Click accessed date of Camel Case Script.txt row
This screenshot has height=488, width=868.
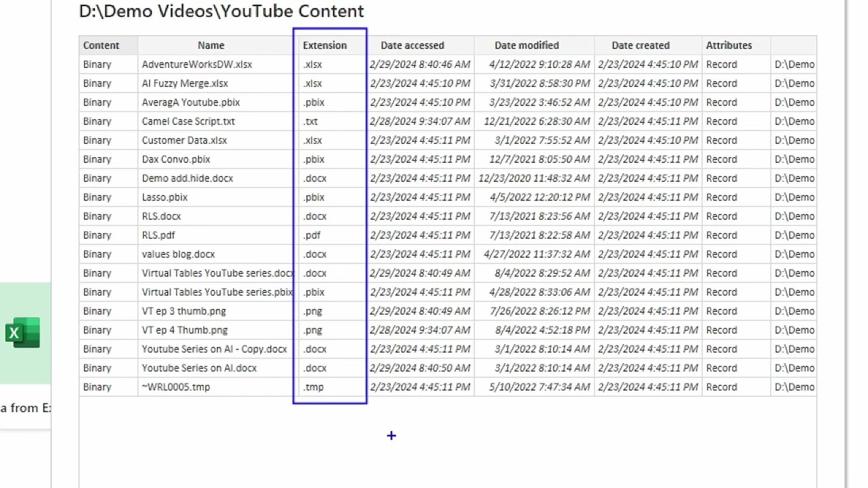tap(420, 121)
